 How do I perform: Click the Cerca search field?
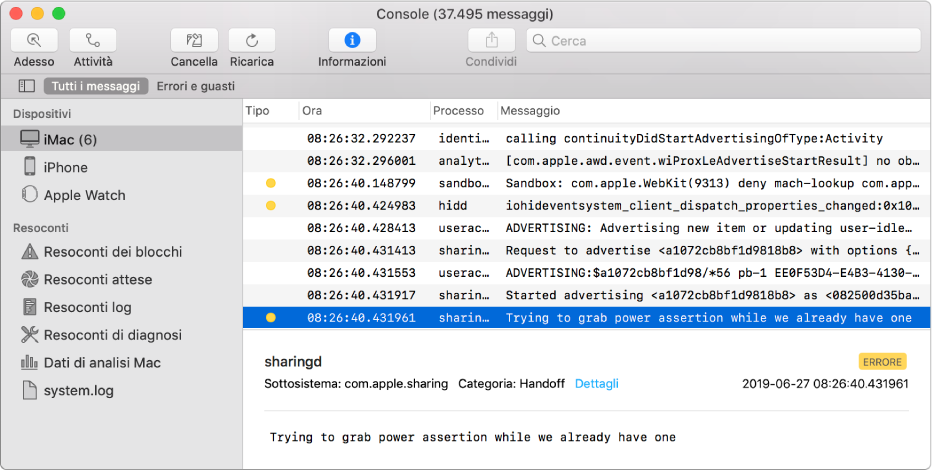click(723, 40)
